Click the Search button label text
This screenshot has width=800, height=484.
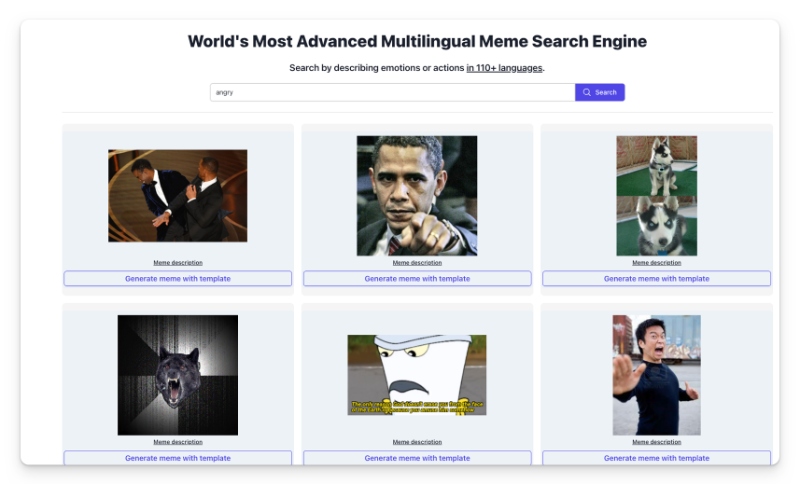(606, 92)
